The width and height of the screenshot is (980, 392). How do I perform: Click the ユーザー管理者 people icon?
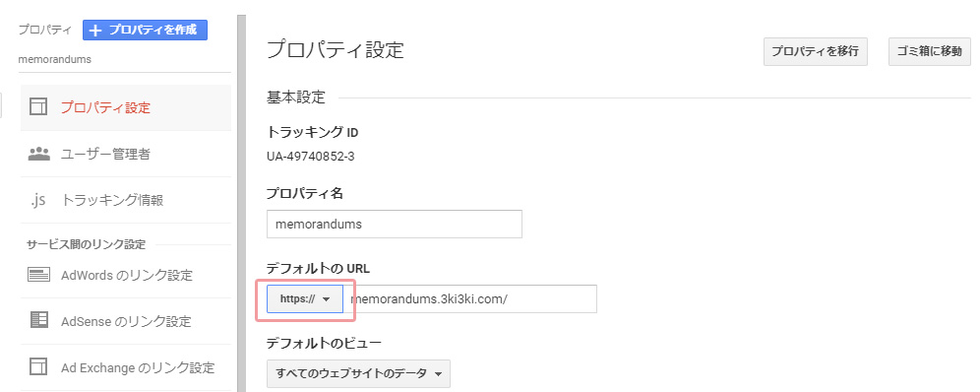pyautogui.click(x=38, y=154)
